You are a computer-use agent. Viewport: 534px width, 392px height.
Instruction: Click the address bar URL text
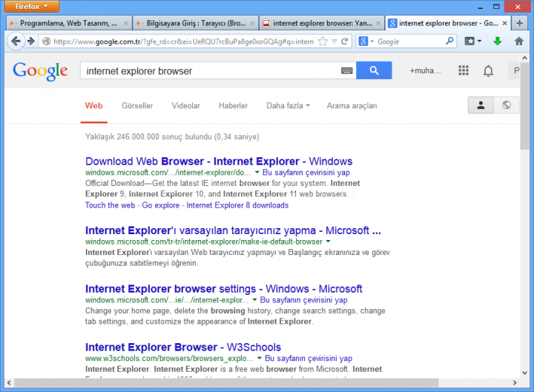pos(184,41)
